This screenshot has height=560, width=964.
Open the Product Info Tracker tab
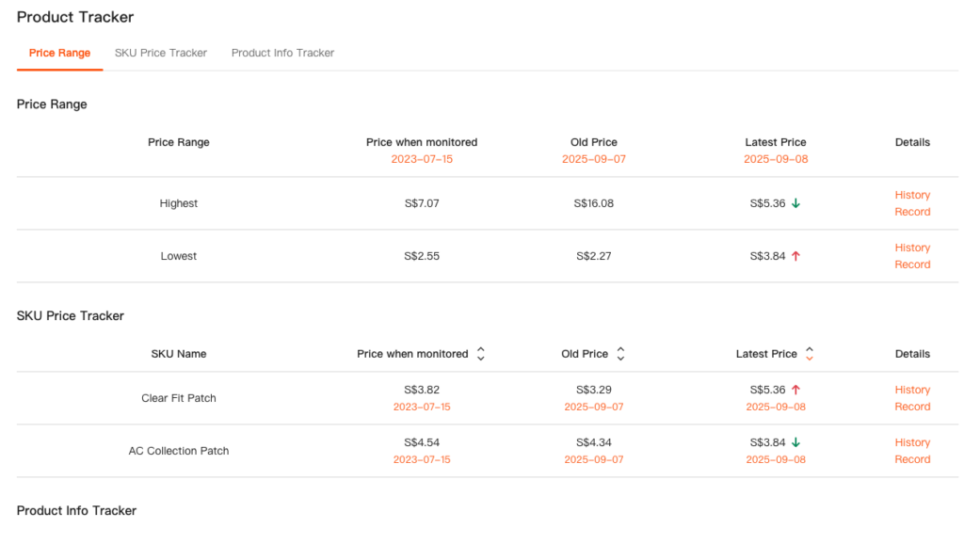point(282,53)
